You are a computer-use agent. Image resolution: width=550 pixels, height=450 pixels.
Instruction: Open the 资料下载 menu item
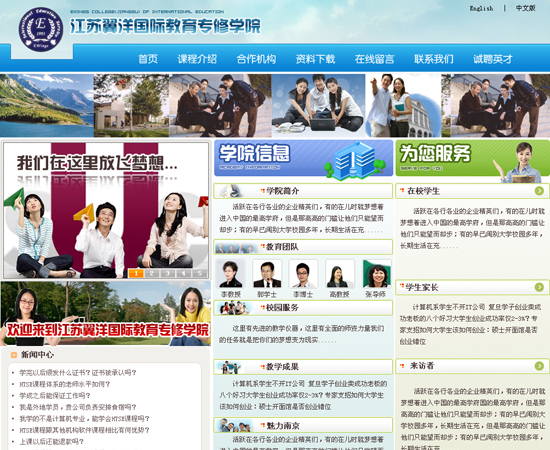coord(315,59)
